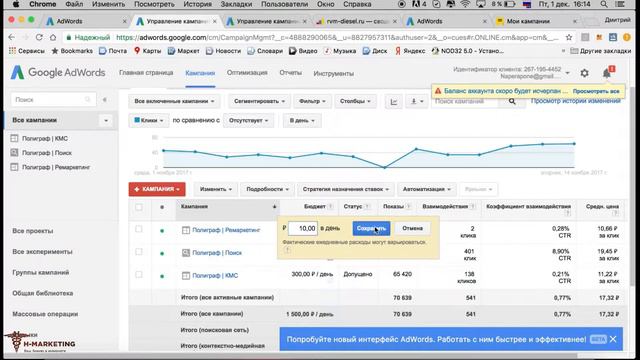Check the Полиграф | Ремаркетинг row checkbox

pyautogui.click(x=139, y=229)
